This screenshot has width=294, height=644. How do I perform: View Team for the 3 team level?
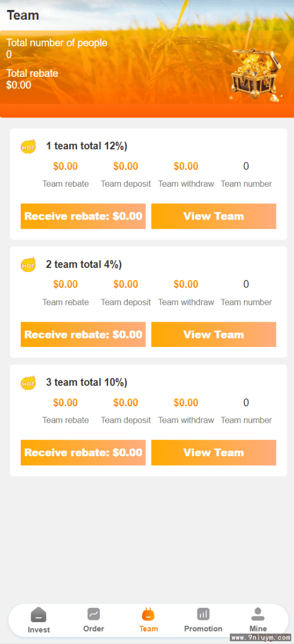213,452
